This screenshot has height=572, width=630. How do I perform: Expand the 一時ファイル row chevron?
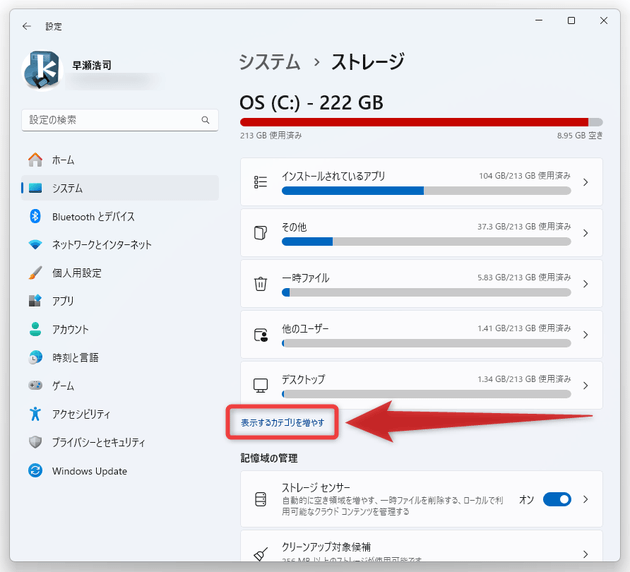(x=585, y=284)
